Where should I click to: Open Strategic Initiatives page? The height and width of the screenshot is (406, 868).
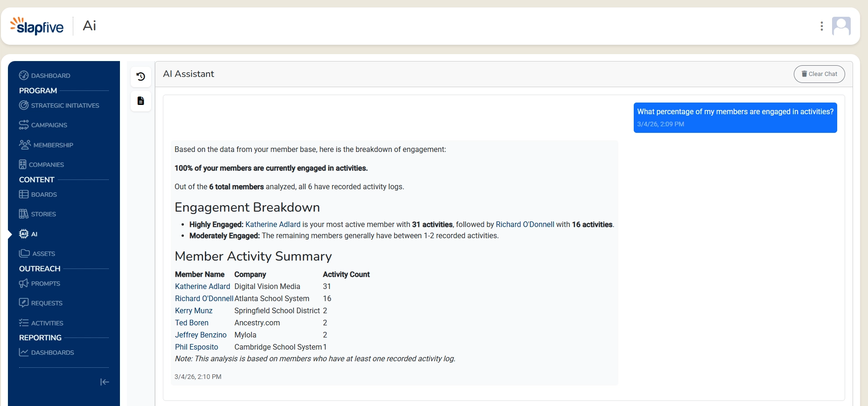click(x=59, y=105)
